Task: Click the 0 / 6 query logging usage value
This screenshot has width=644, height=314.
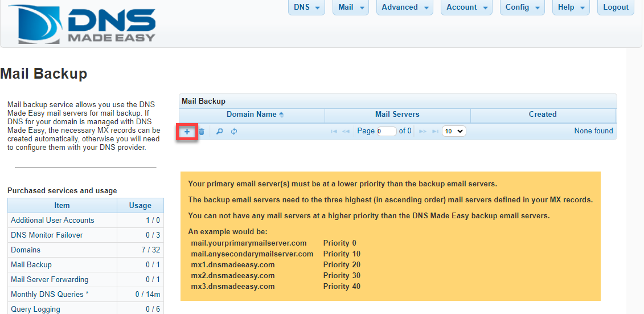Action: pyautogui.click(x=153, y=309)
